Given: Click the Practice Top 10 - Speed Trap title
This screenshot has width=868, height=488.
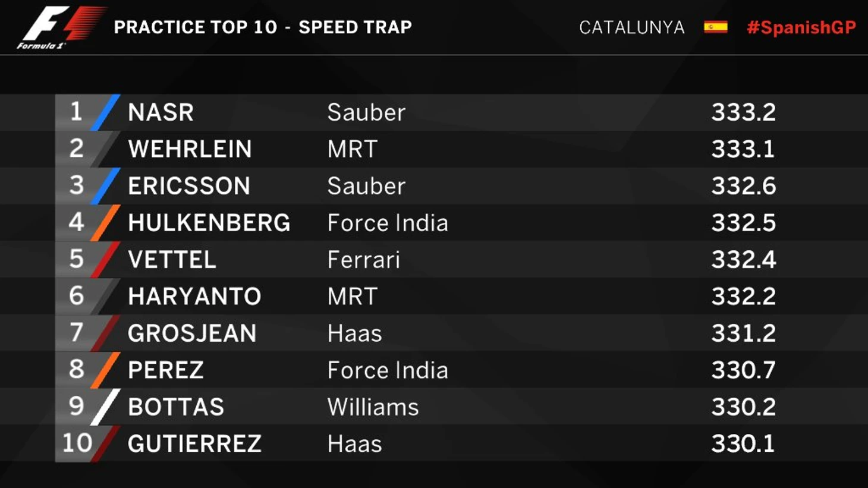Looking at the screenshot, I should tap(263, 27).
